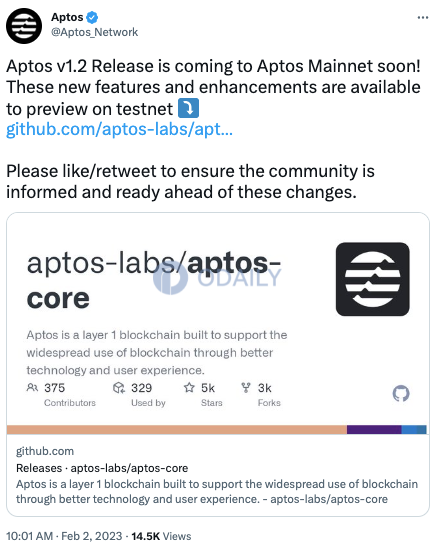This screenshot has height=556, width=435.
Task: Click the Aptos display name
Action: point(67,17)
